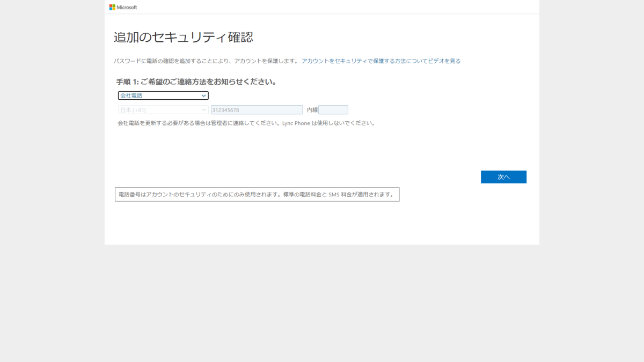The height and width of the screenshot is (362, 644).
Task: Click the 会社電話を更新する必要がある場合 note
Action: (x=246, y=123)
